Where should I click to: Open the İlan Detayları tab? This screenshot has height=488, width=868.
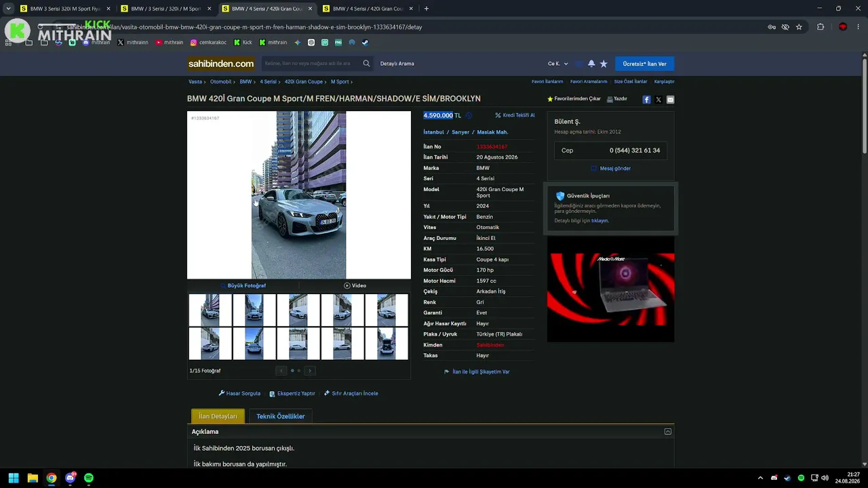(218, 416)
